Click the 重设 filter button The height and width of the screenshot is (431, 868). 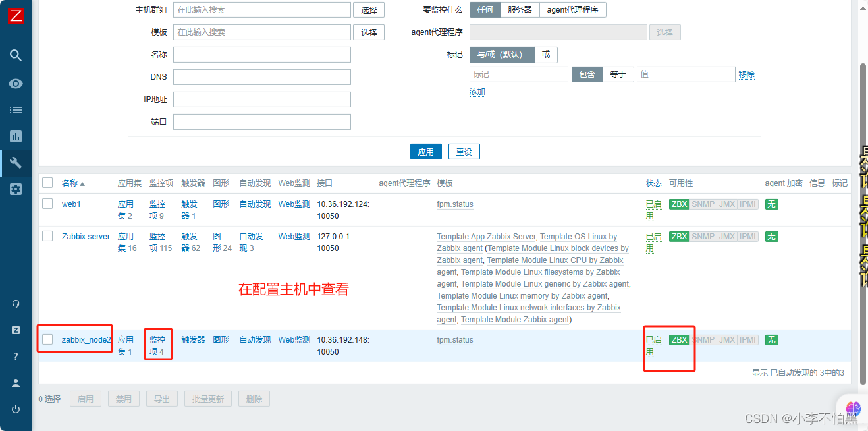464,152
